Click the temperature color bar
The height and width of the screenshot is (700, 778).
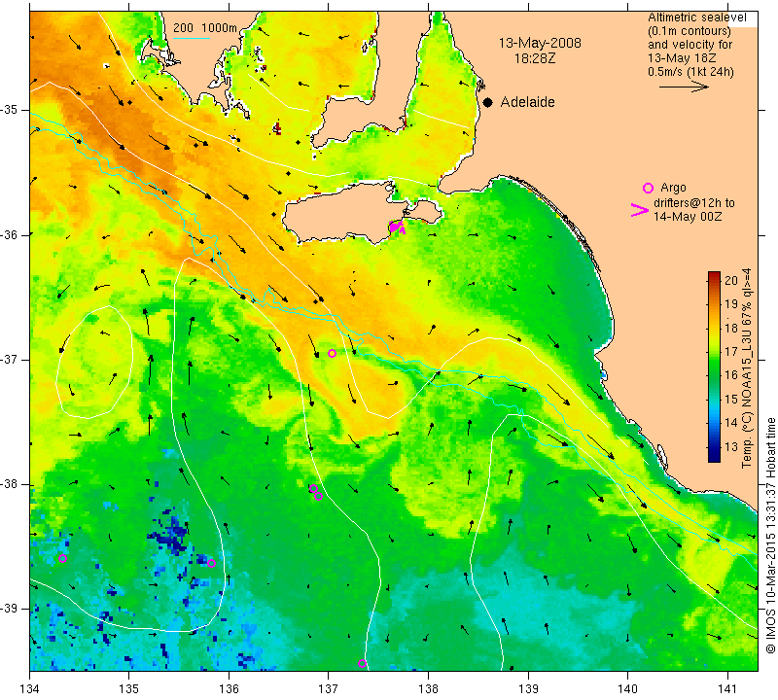714,367
